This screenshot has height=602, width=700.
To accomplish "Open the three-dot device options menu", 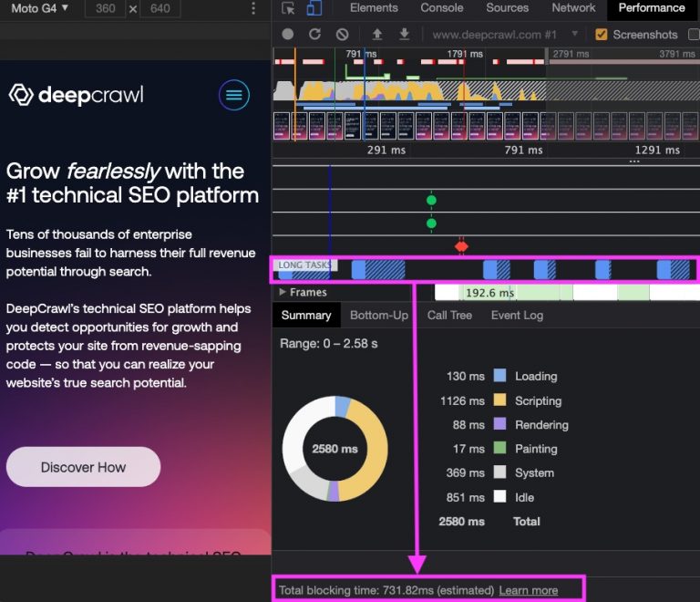I will [253, 8].
